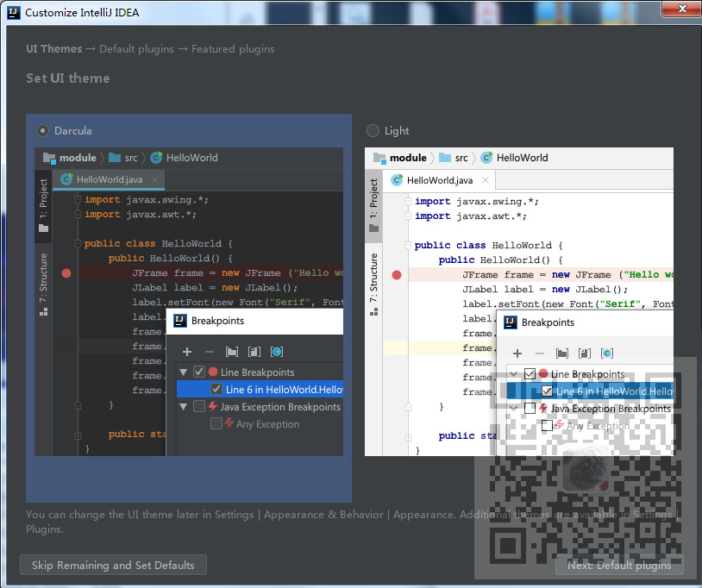Click UI Themes wizard step label
This screenshot has height=588, width=702.
point(54,49)
